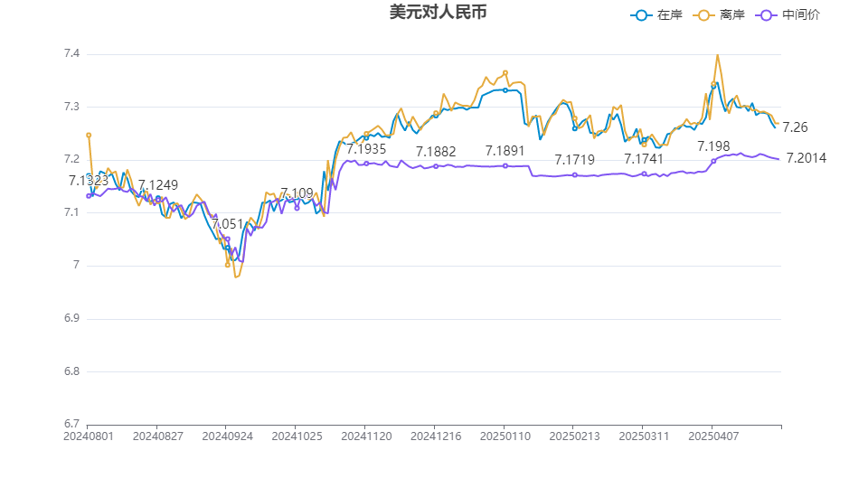Click the purple 中间价 legend circle marker
The width and height of the screenshot is (868, 488).
[768, 15]
